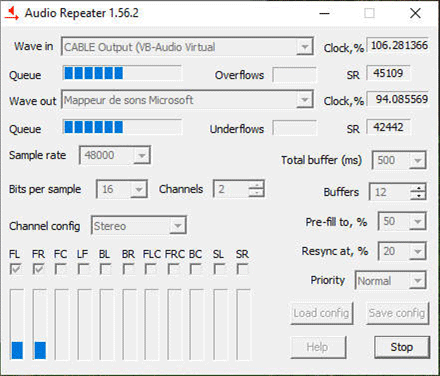Click the SR value field showing 45109
440x376 pixels.
coord(388,73)
